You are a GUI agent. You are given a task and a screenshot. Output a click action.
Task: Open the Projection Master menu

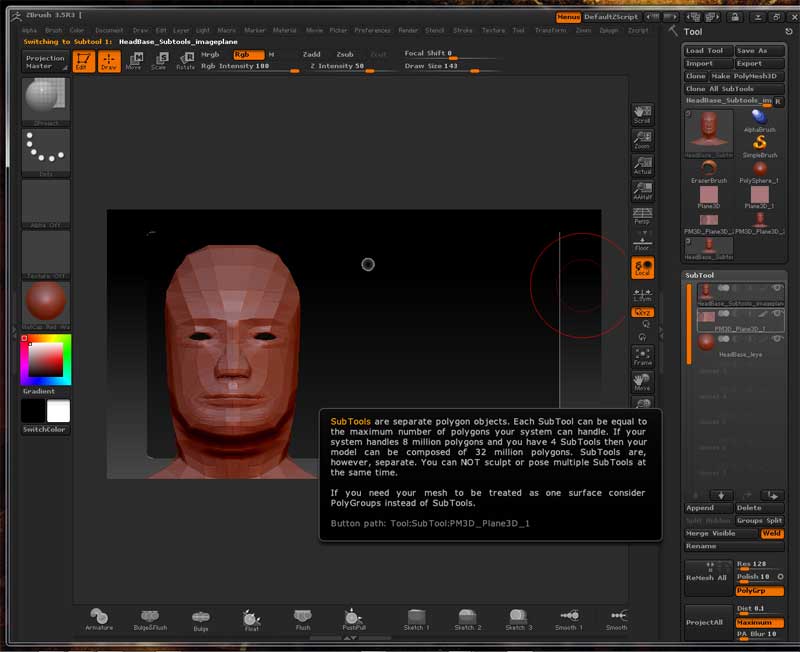(x=46, y=62)
